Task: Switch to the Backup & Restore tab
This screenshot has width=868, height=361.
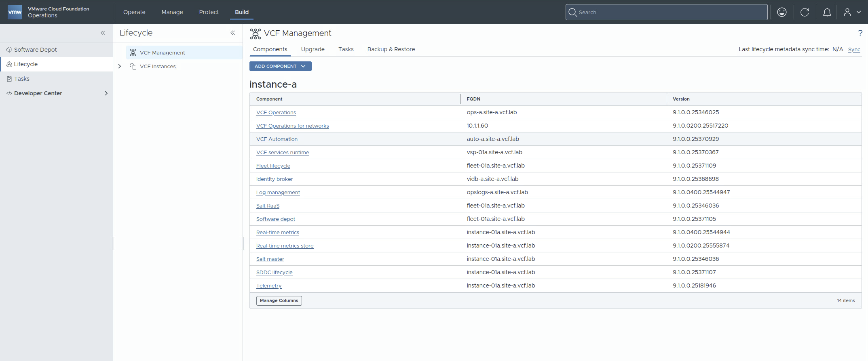Action: [x=391, y=49]
